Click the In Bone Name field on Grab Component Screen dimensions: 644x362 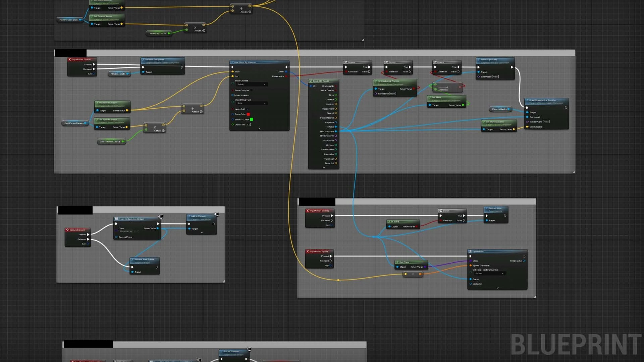coord(546,122)
